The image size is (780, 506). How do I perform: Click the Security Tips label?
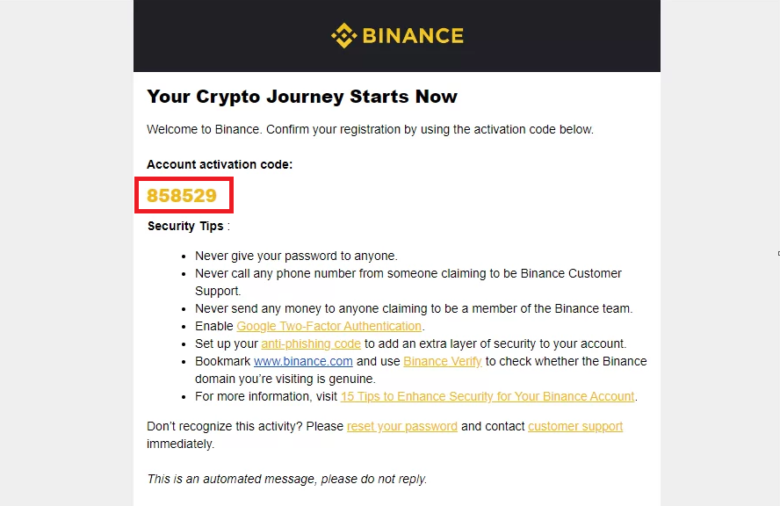pyautogui.click(x=186, y=226)
